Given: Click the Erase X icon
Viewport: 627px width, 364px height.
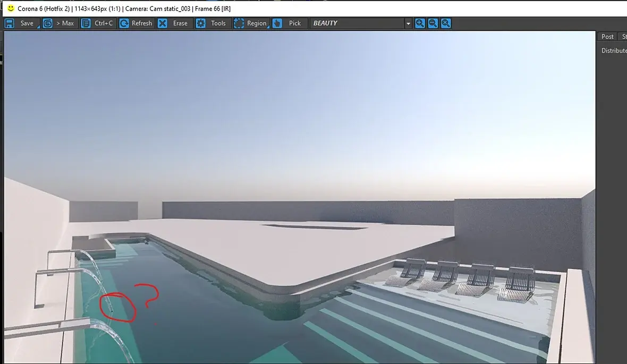Looking at the screenshot, I should 163,23.
